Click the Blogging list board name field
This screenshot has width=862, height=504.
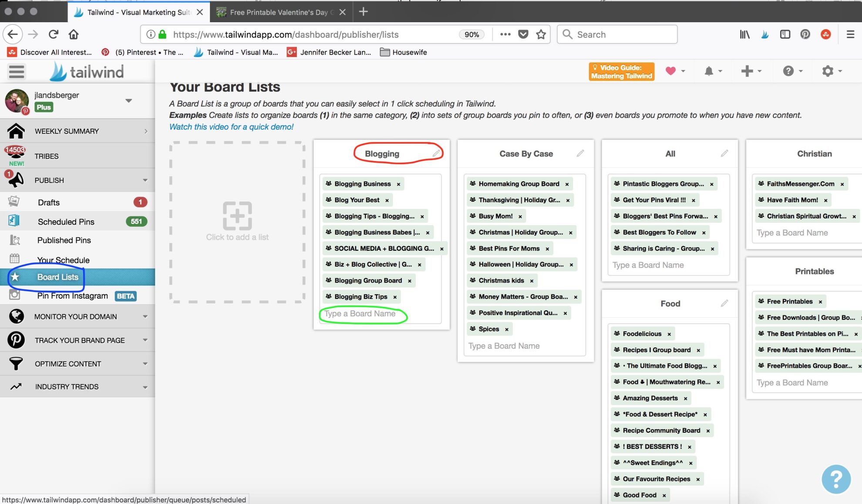360,314
